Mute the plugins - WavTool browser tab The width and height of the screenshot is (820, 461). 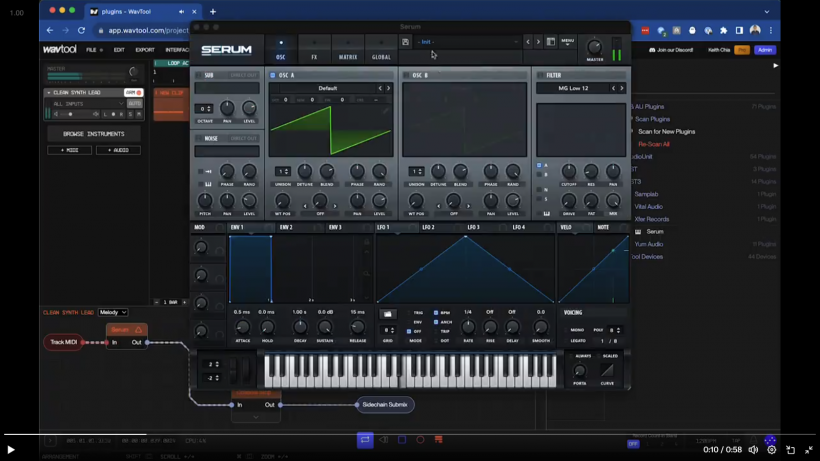[181, 11]
